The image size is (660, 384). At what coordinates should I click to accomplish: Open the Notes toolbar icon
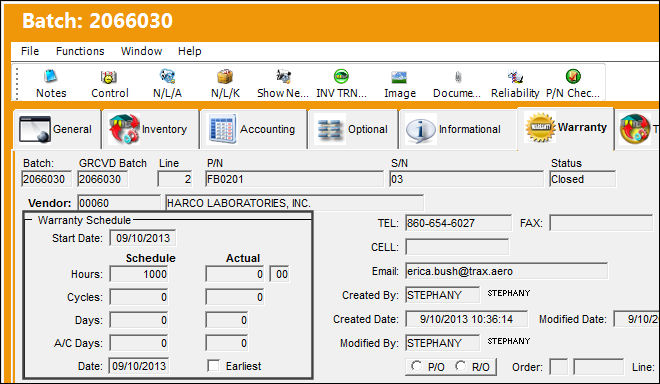pos(51,76)
